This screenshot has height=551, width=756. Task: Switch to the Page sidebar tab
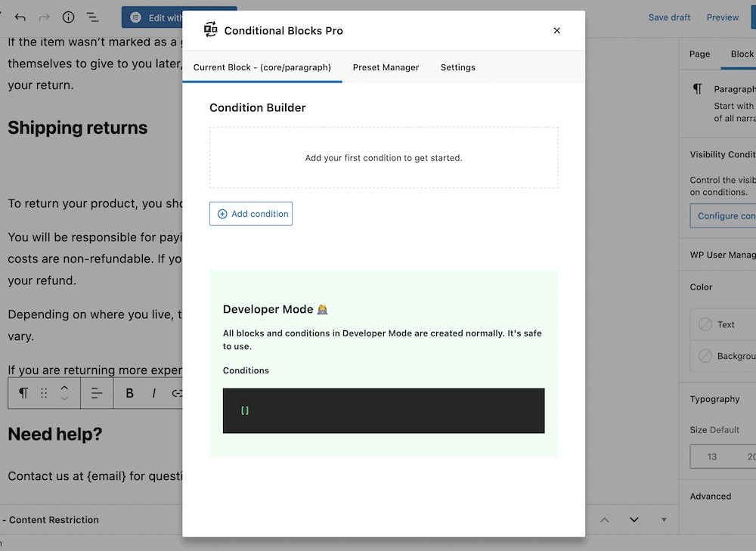[x=699, y=54]
